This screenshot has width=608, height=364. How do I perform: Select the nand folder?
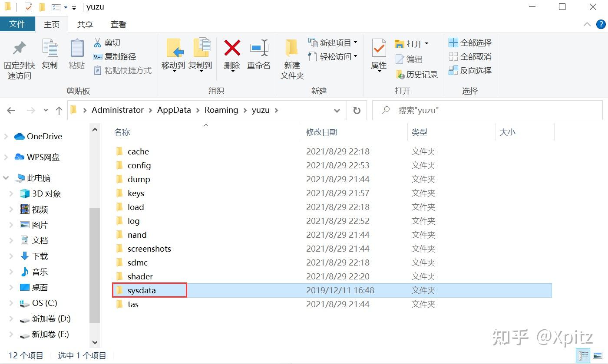pyautogui.click(x=131, y=235)
